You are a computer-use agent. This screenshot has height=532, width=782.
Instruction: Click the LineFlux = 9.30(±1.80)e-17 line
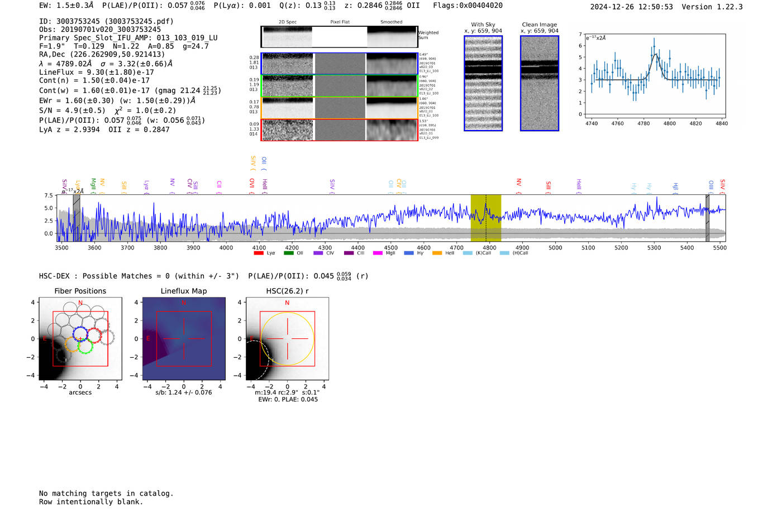pyautogui.click(x=97, y=72)
